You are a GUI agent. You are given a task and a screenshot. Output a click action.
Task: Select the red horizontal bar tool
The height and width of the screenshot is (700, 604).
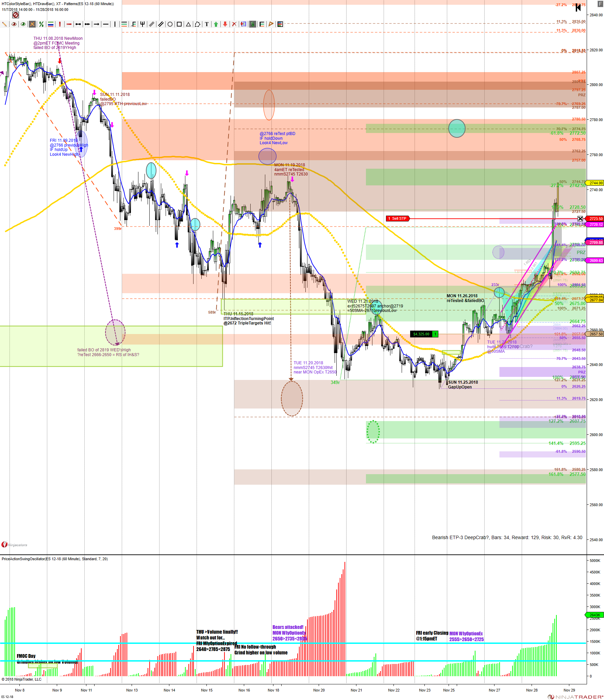[69, 24]
